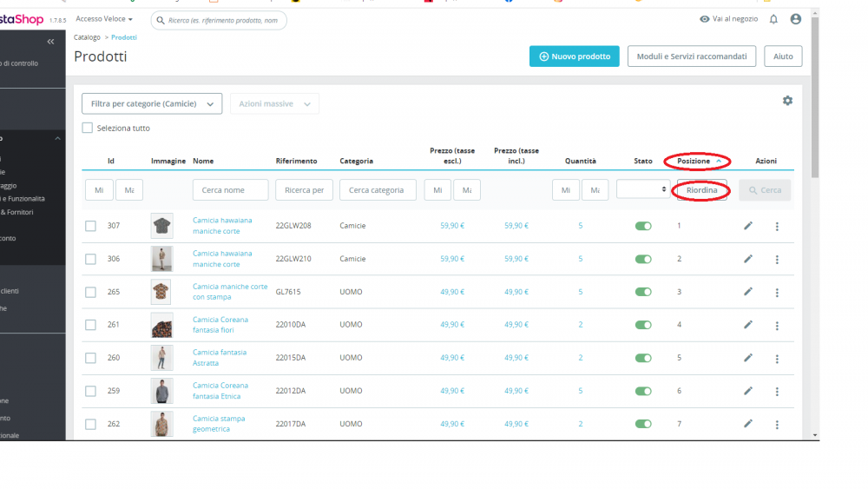Screen dimensions: 868x489
Task: Open Moduli e Servizi raccomandati
Action: [692, 56]
